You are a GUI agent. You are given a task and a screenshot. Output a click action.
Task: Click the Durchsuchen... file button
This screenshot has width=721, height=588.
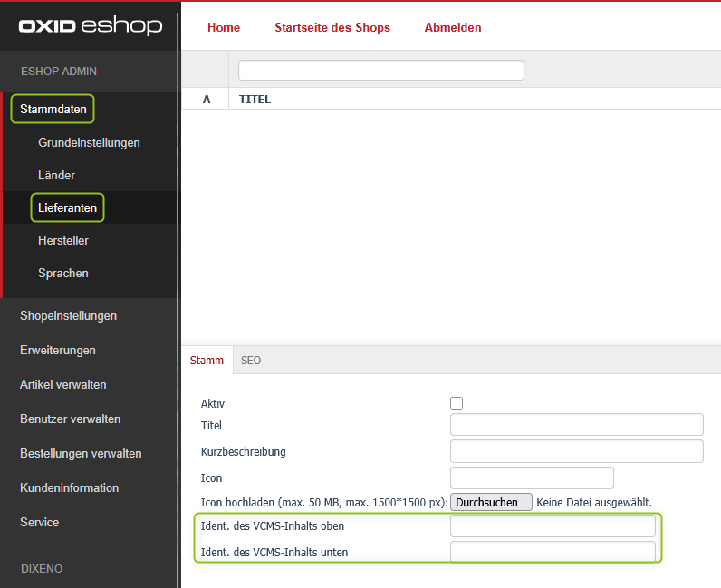[x=491, y=502]
